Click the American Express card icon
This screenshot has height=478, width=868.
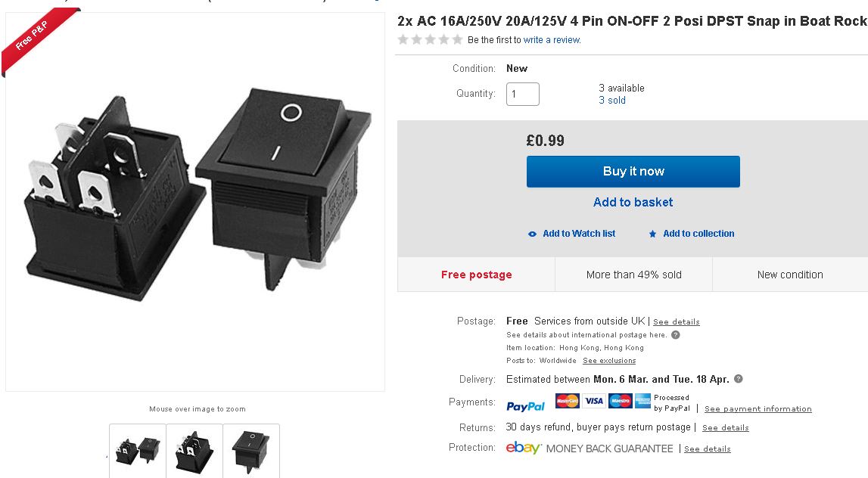(x=642, y=401)
